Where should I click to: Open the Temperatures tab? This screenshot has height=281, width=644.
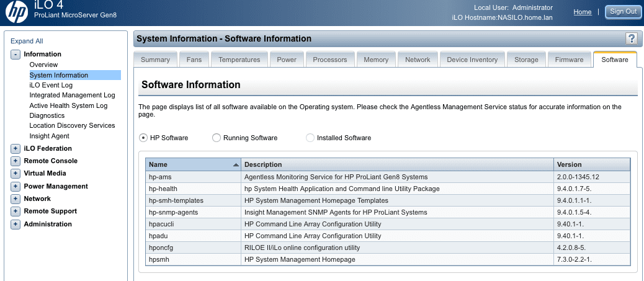point(239,60)
